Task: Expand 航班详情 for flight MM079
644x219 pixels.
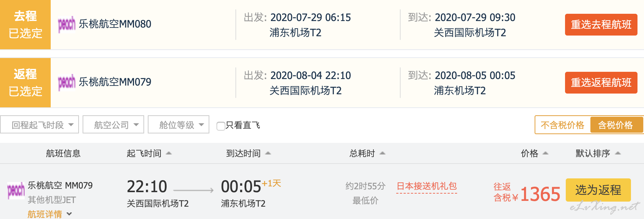Action: click(50, 214)
